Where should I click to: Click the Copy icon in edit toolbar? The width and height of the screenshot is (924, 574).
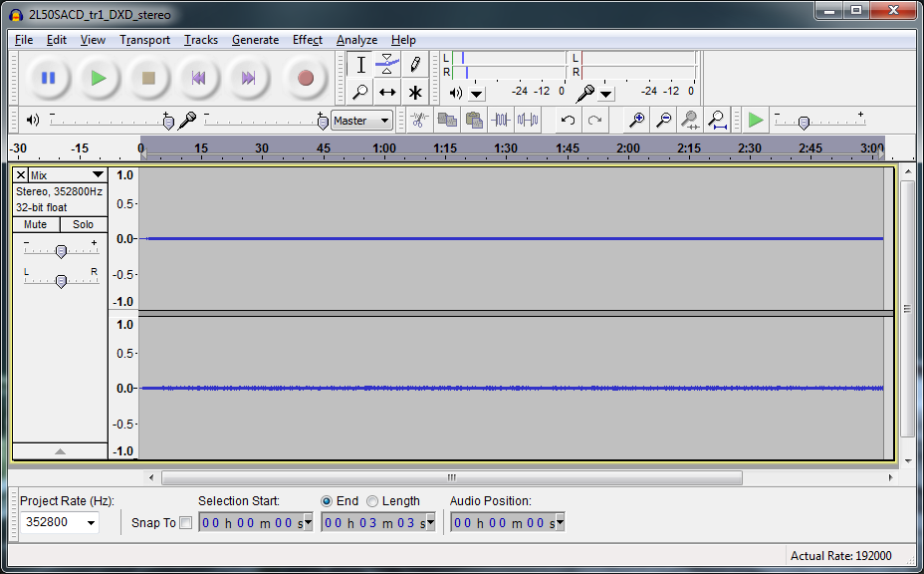click(x=447, y=121)
